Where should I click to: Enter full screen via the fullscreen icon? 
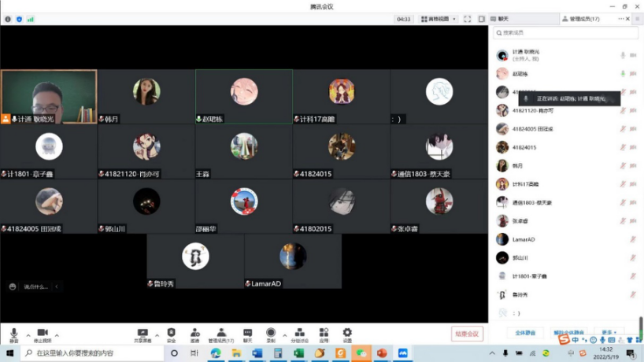click(468, 19)
